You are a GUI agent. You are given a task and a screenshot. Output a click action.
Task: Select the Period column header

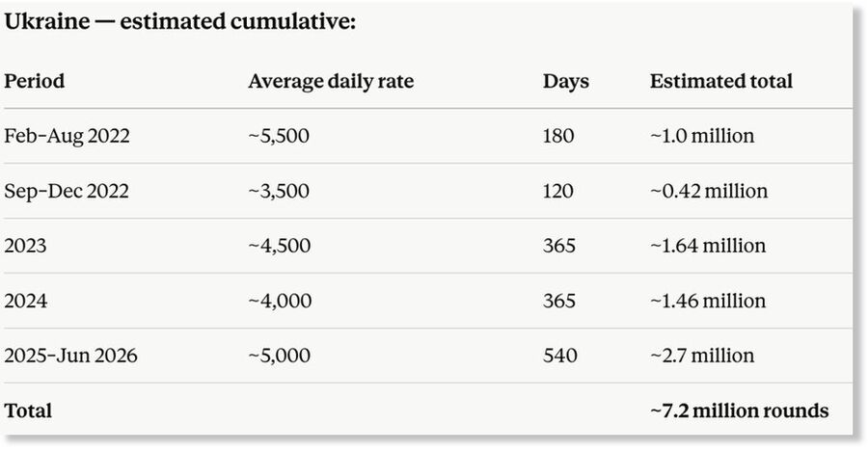(35, 81)
